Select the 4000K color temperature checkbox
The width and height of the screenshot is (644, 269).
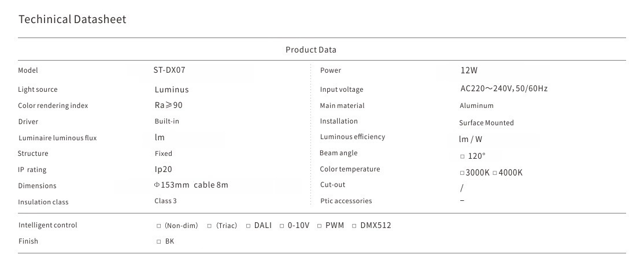coord(495,173)
